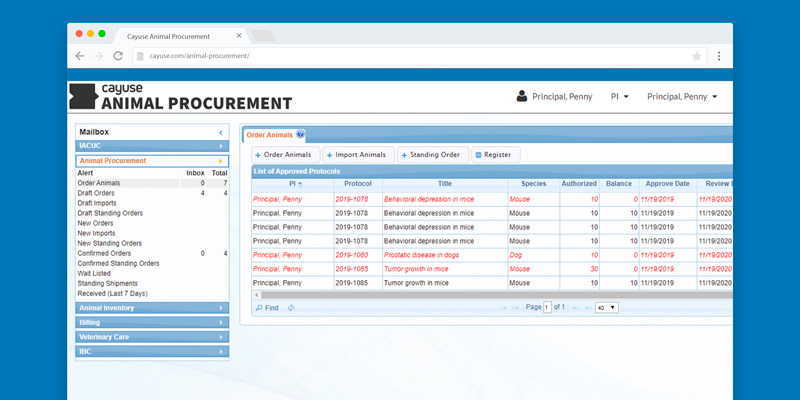
Task: Reload the page with the refresh icon
Action: pos(118,56)
